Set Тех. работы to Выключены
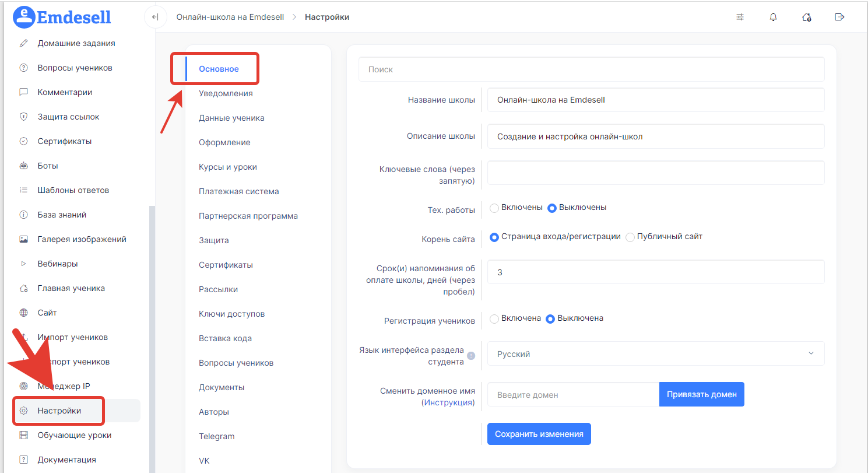Screen dimensions: 868x473 point(552,208)
